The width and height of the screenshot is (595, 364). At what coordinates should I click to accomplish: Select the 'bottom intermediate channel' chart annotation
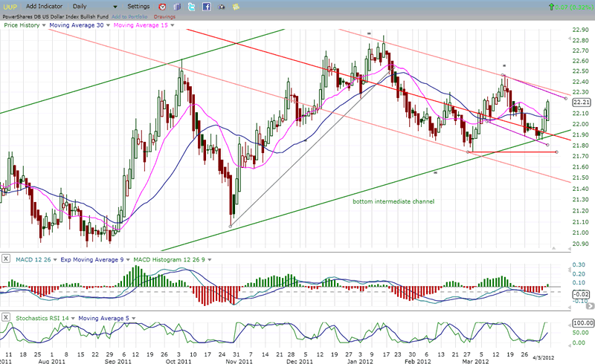pyautogui.click(x=393, y=201)
